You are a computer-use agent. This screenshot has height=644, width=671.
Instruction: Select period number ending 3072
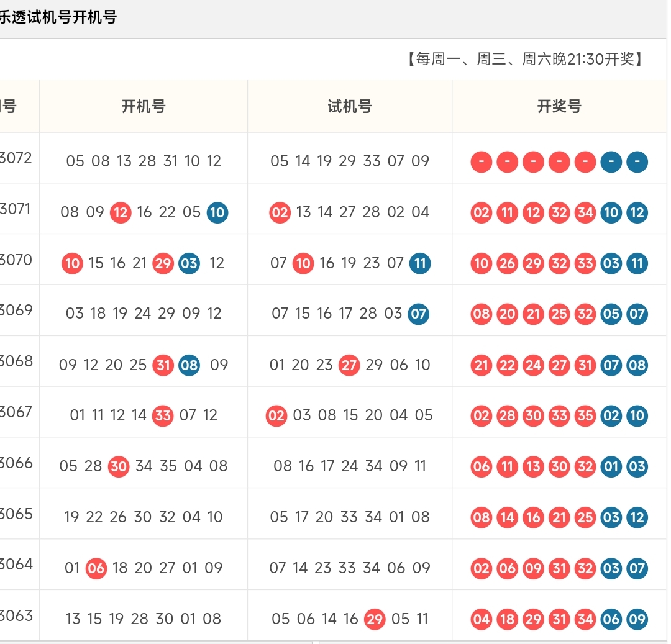pyautogui.click(x=16, y=158)
